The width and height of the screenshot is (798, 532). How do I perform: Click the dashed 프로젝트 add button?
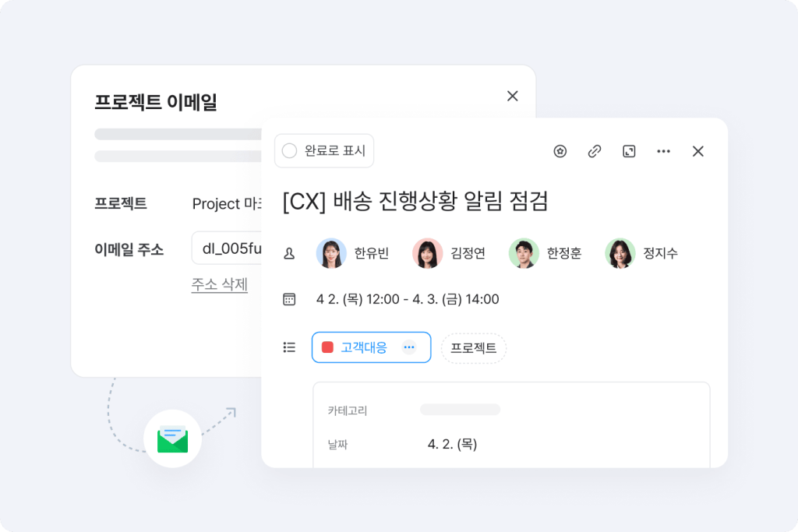473,348
